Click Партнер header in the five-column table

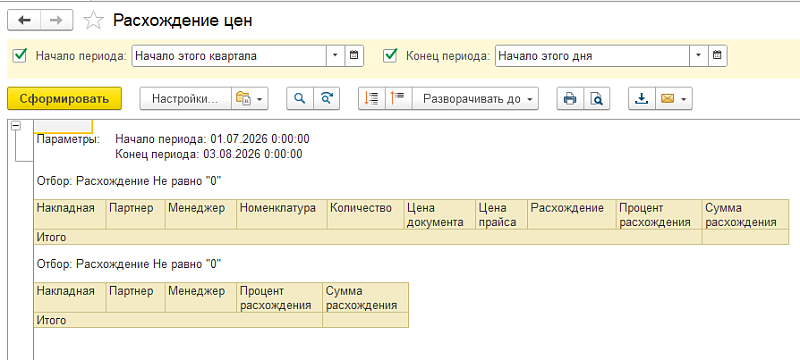point(135,298)
